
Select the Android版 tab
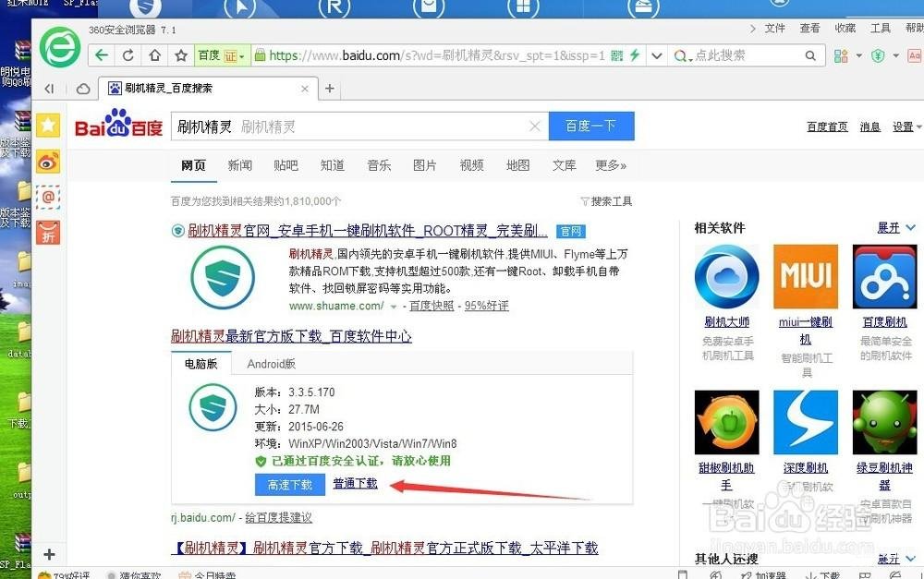pyautogui.click(x=271, y=364)
